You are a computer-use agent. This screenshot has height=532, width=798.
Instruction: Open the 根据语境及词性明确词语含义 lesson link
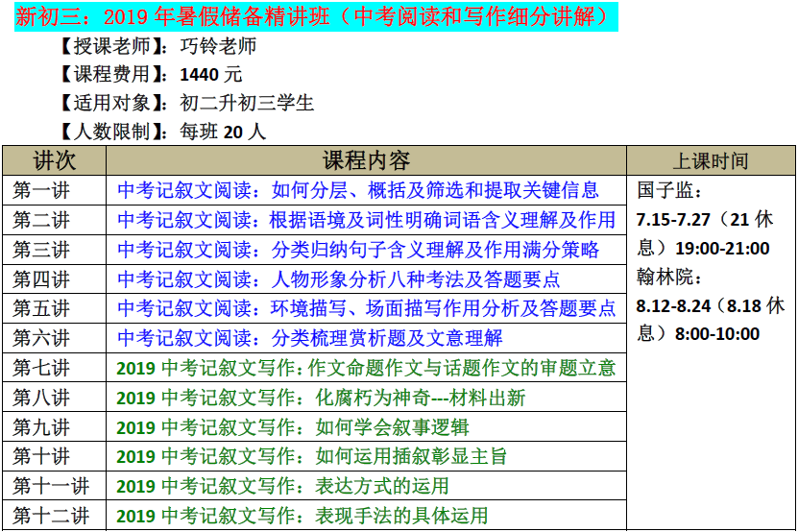[x=366, y=220]
